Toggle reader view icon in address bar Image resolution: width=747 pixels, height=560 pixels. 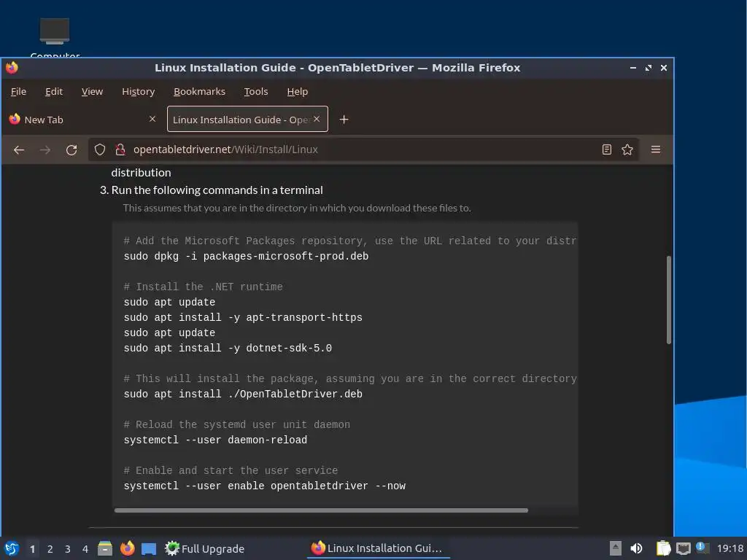(606, 149)
